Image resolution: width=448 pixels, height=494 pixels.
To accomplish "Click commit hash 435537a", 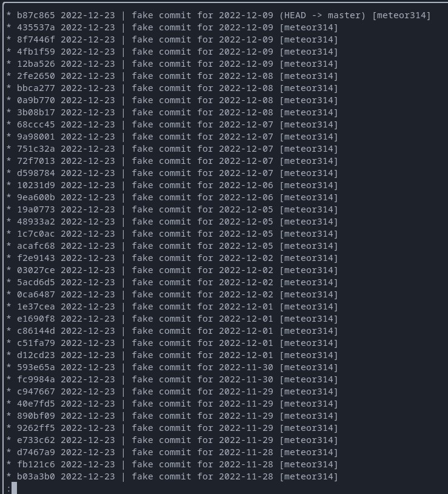I will 36,27.
